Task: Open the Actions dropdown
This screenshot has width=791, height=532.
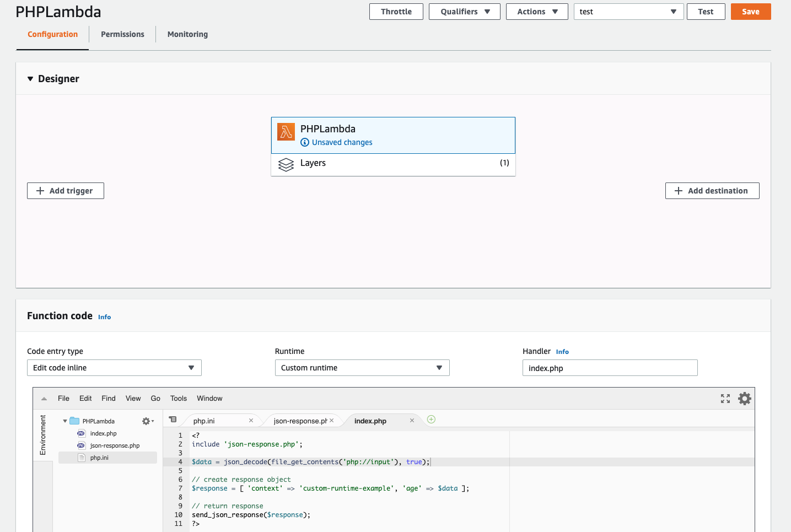Action: [x=537, y=12]
